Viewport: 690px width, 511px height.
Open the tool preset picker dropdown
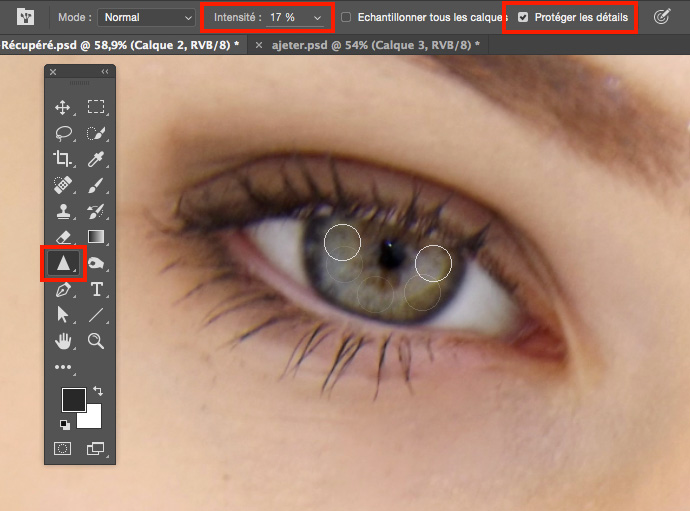point(25,17)
